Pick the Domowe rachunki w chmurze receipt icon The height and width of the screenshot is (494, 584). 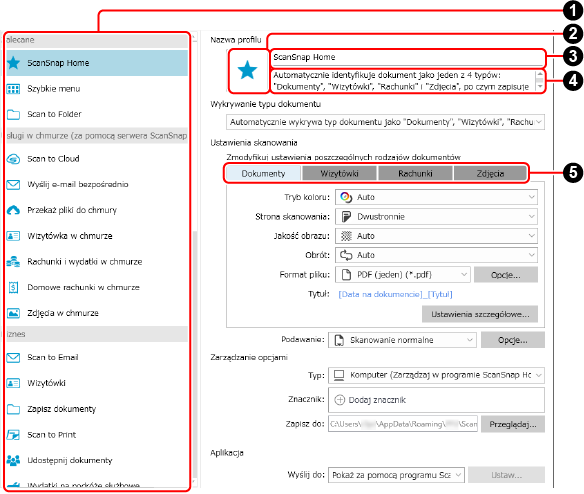click(13, 287)
